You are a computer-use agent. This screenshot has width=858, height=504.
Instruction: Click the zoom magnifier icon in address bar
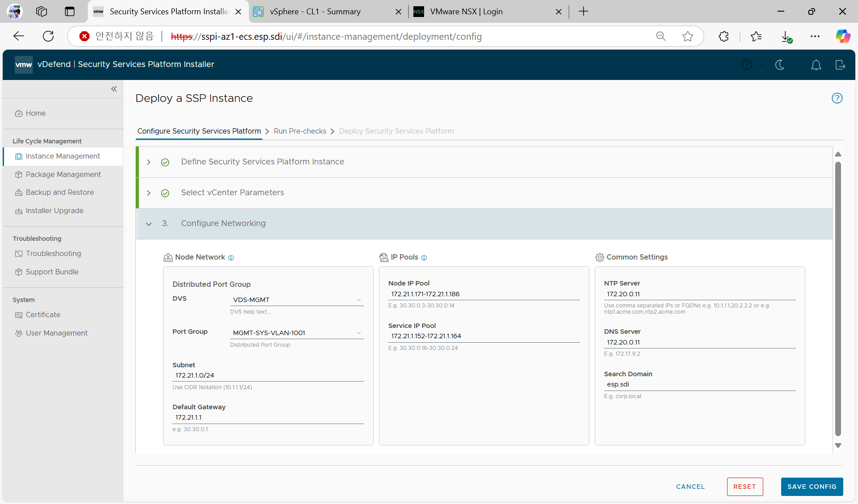point(661,36)
